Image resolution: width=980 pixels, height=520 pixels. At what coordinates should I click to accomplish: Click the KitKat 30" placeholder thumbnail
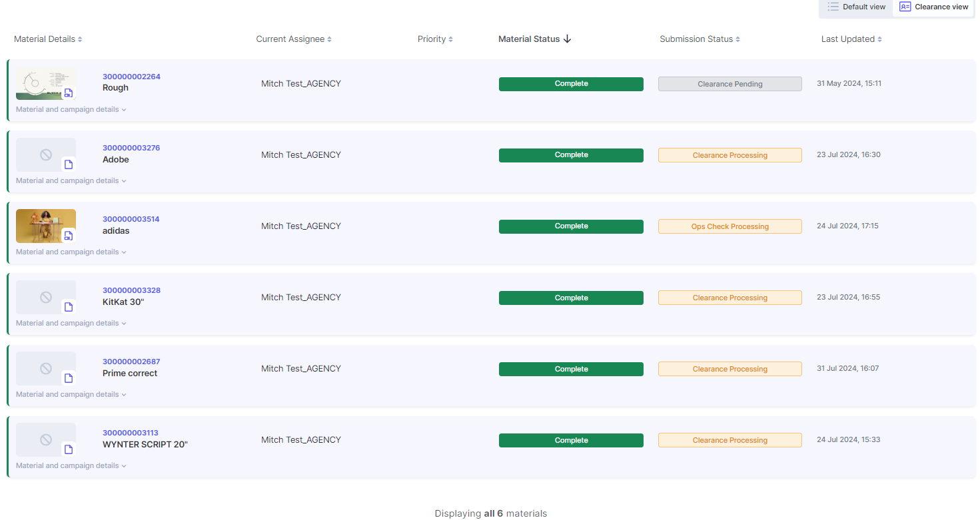click(45, 297)
